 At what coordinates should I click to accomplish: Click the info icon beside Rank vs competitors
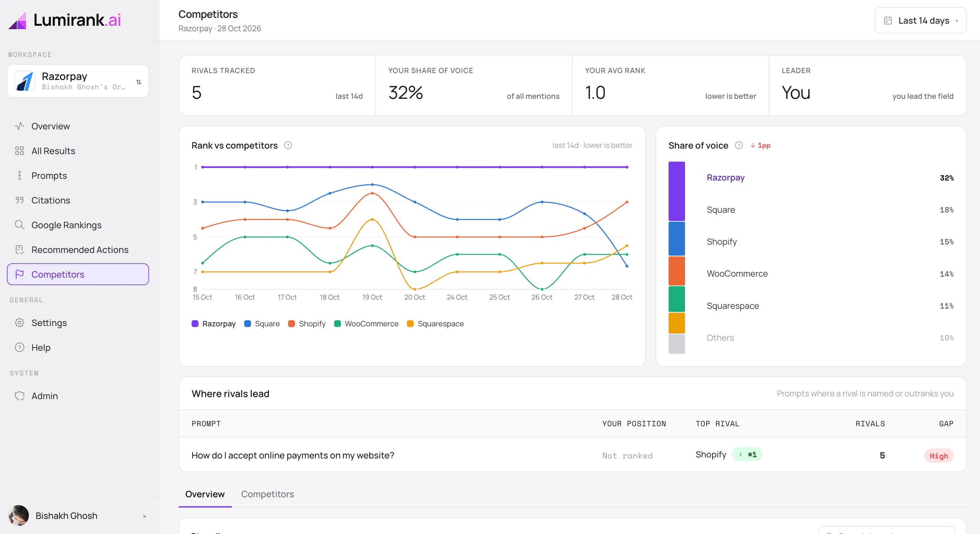click(x=288, y=145)
